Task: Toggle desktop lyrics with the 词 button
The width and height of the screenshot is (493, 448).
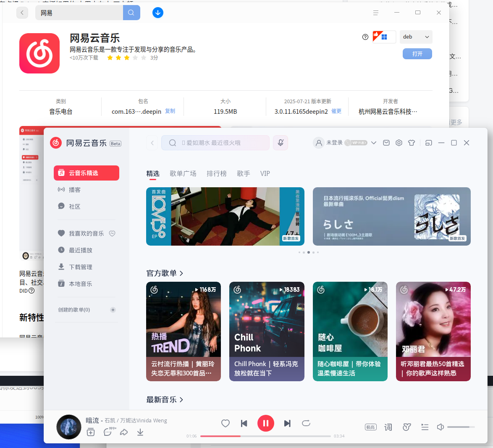Action: pyautogui.click(x=388, y=427)
